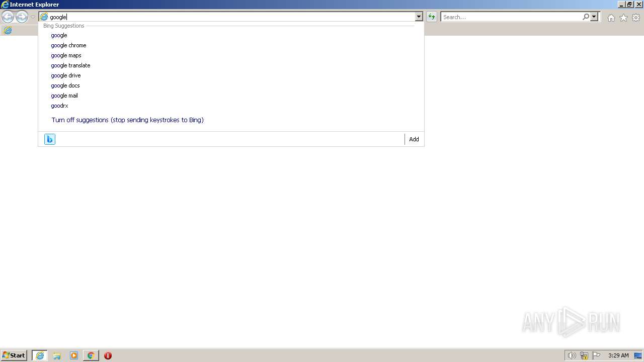Screen dimensions: 644x362
Task: Select the "google docs" suggestion
Action: pos(231,85)
